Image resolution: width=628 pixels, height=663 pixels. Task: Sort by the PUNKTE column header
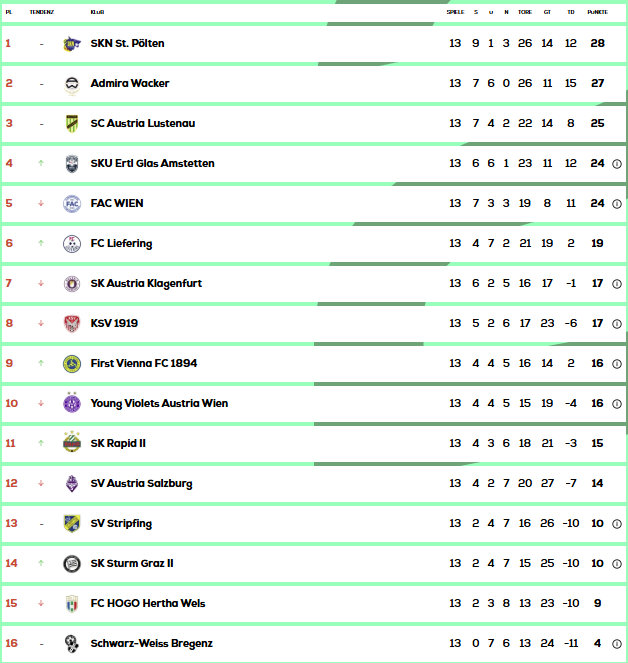click(x=598, y=12)
